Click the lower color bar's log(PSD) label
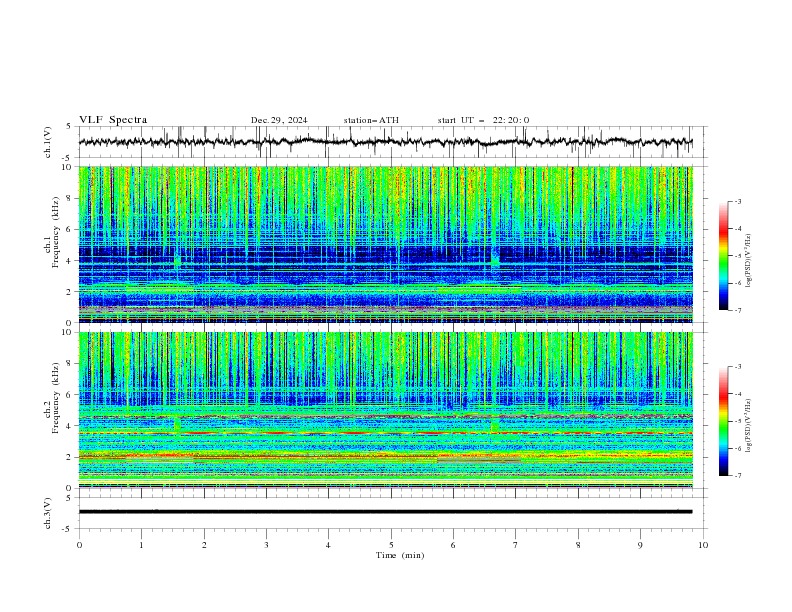Viewport: 792px width, 612px height. click(x=749, y=425)
